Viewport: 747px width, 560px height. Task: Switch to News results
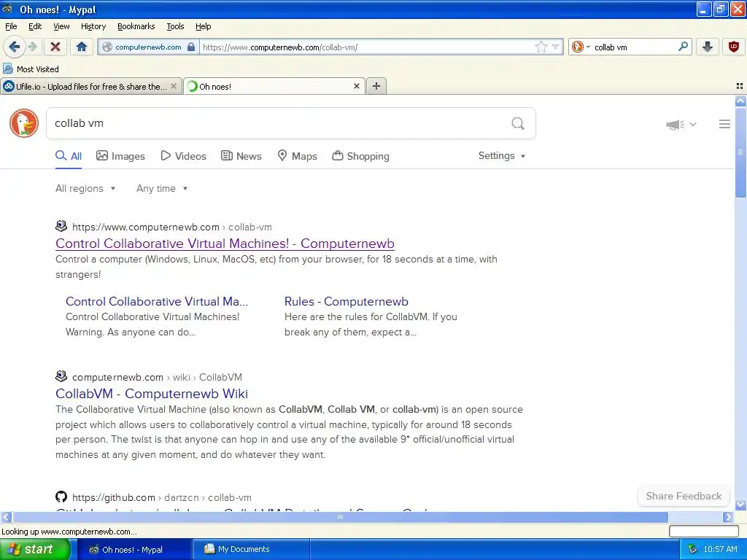[241, 156]
